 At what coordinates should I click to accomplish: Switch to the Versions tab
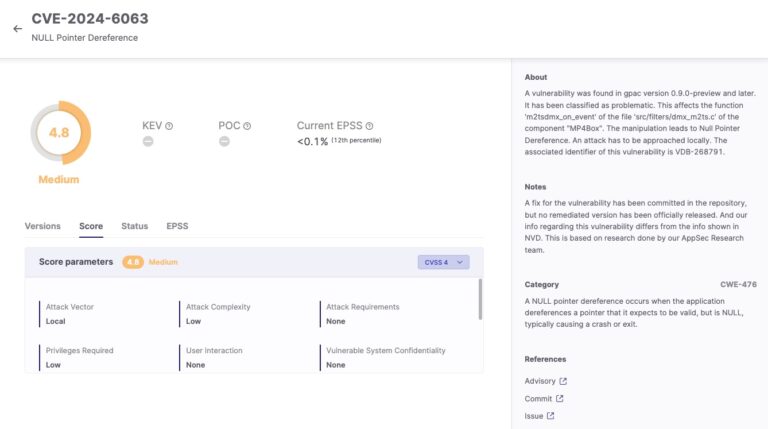(42, 226)
